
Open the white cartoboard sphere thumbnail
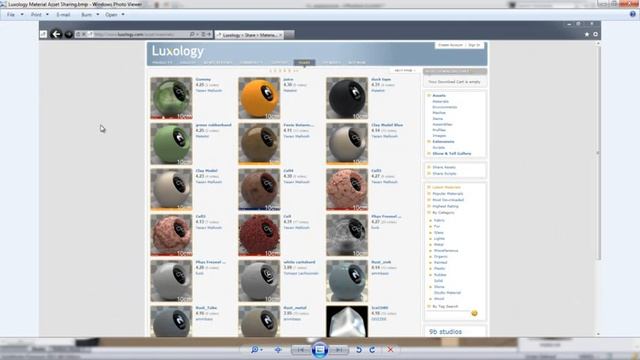pyautogui.click(x=259, y=281)
